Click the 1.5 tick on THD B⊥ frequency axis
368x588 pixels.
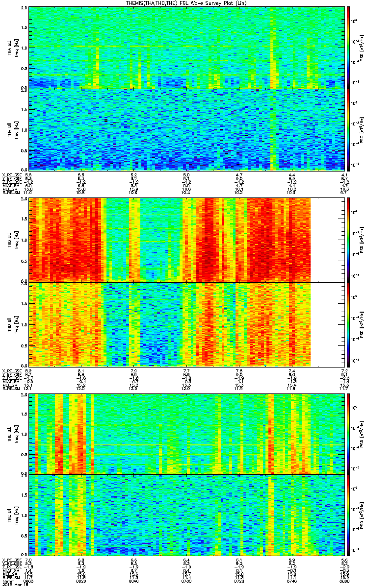pos(24,219)
